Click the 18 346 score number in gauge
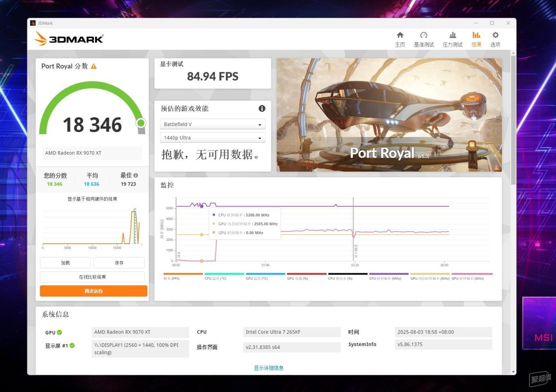This screenshot has width=556, height=392. 92,124
